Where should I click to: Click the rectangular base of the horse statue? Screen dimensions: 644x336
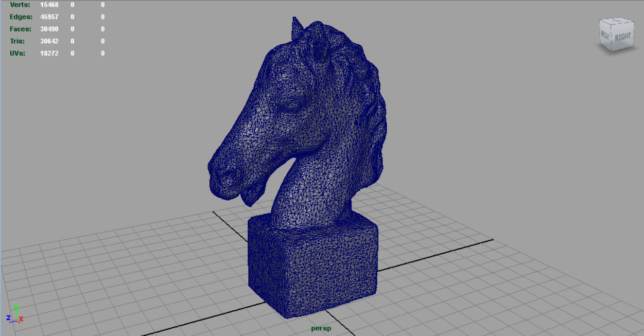[x=313, y=265]
